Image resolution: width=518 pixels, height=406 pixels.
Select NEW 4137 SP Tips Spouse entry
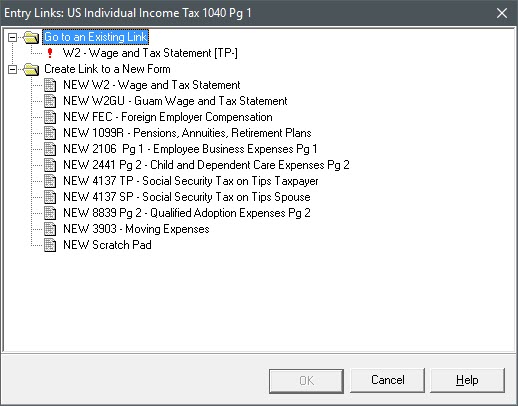coord(187,197)
